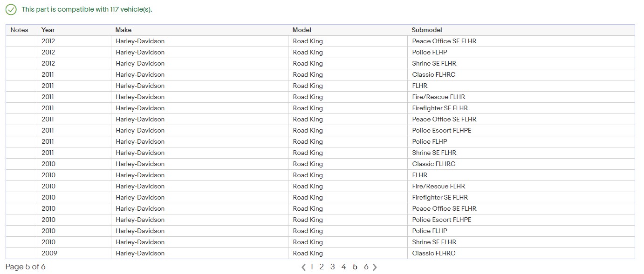Image resolution: width=644 pixels, height=274 pixels.
Task: Jump to page 6 of results
Action: pyautogui.click(x=366, y=267)
